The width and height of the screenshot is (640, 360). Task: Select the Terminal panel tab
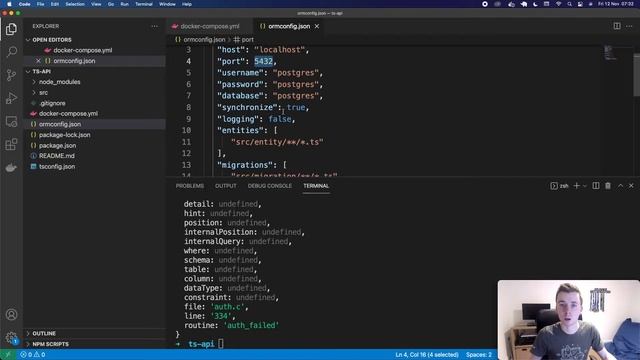click(x=316, y=186)
